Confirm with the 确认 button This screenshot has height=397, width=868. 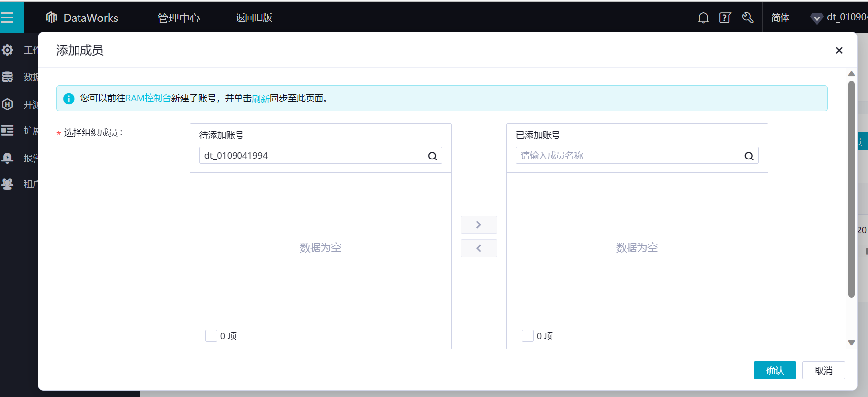click(775, 370)
